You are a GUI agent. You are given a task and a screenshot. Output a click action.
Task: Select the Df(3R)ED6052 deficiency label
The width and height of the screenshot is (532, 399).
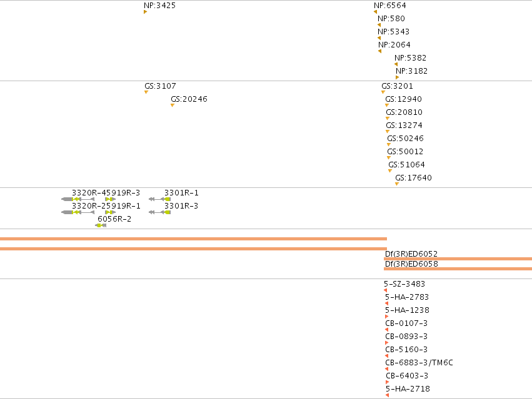pos(411,254)
